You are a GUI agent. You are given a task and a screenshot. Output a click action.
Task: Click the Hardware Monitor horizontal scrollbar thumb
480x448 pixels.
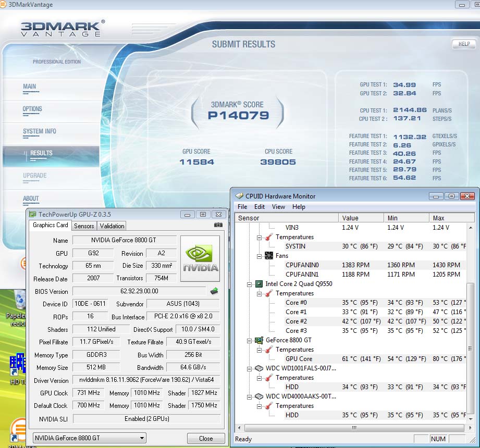[354, 428]
